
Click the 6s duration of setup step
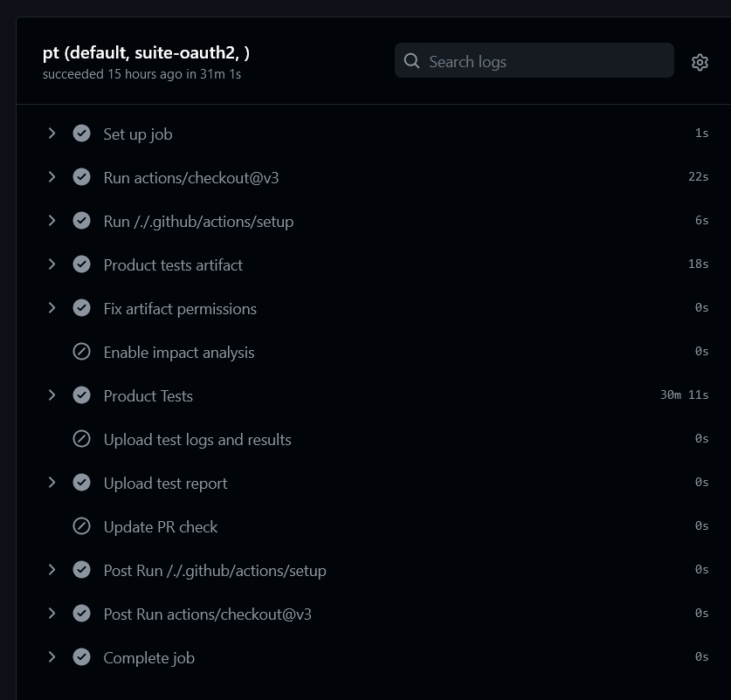click(701, 221)
